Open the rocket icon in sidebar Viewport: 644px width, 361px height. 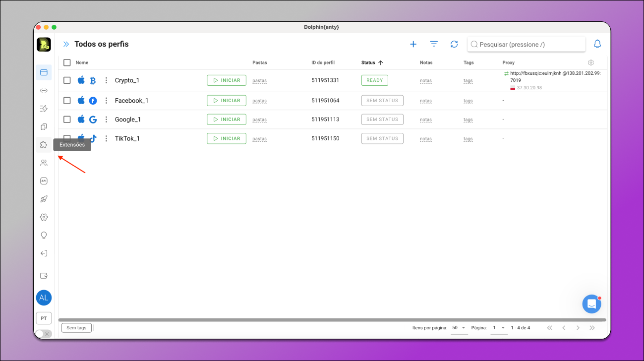[x=44, y=199]
